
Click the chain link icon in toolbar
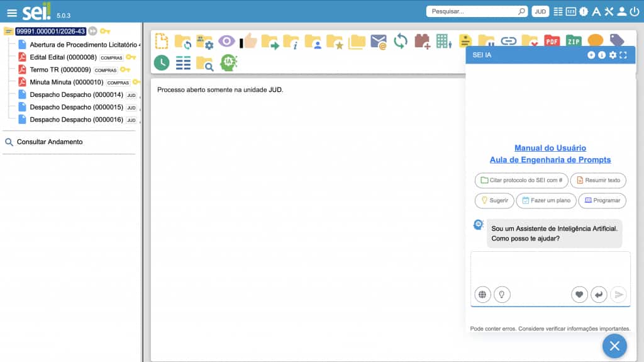point(508,41)
